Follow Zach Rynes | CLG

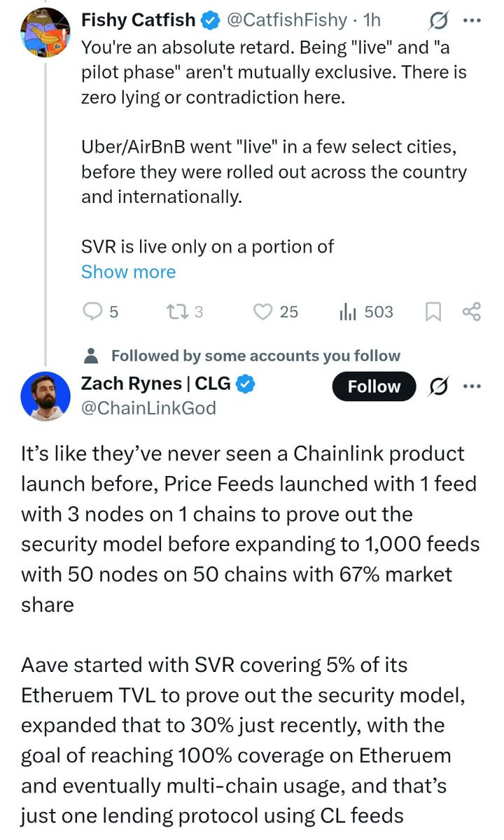click(x=374, y=386)
